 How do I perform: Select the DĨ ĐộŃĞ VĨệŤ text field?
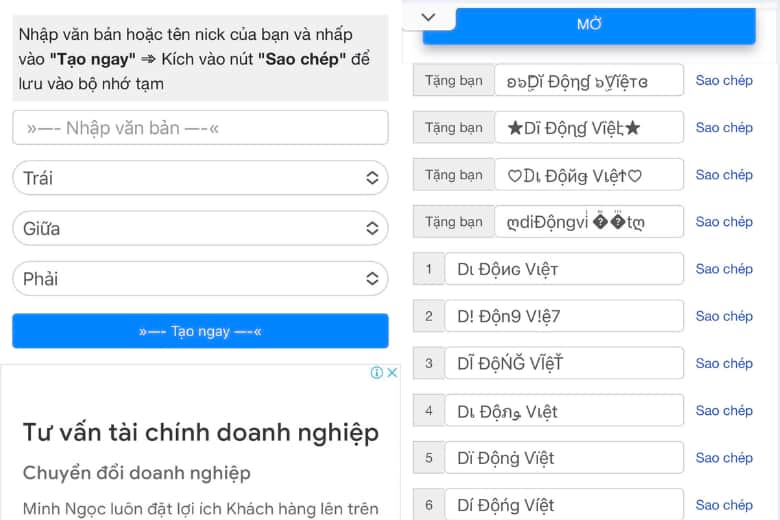pyautogui.click(x=564, y=363)
